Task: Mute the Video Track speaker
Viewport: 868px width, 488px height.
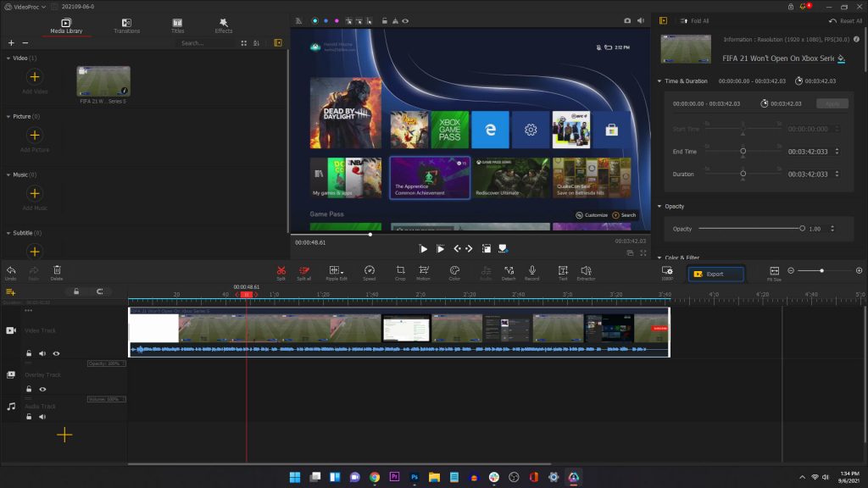Action: pos(42,353)
